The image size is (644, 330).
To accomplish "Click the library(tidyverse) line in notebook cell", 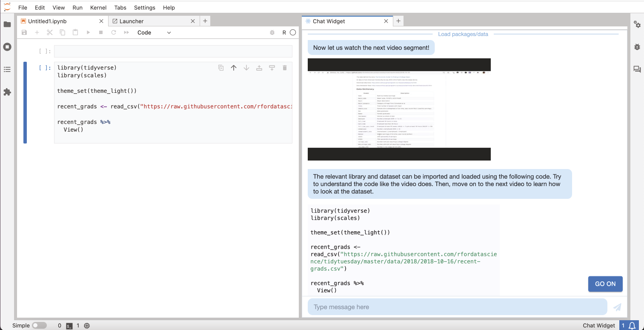I will (x=87, y=68).
